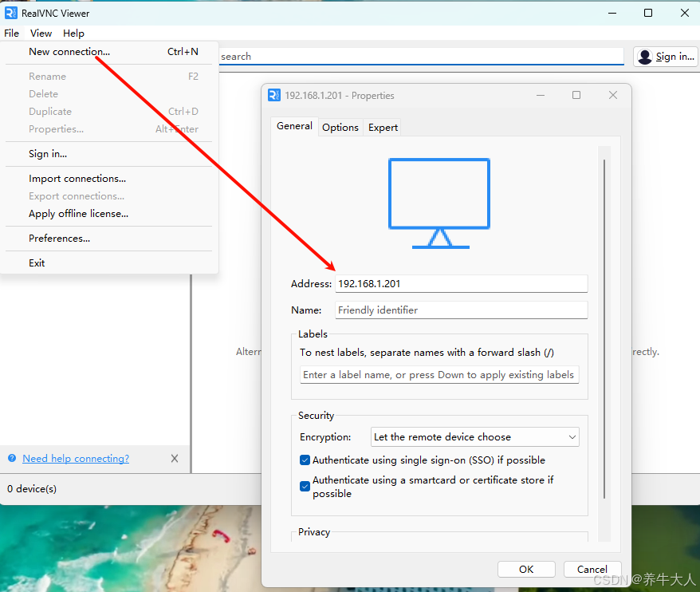This screenshot has width=700, height=592.
Task: Open Preferences... from the File menu
Action: [x=109, y=239]
